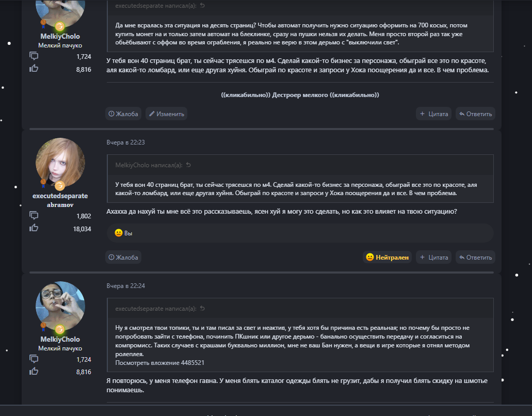Screen dimensions: 532x416
Task: Open executedseparate's avatar picture
Action: pyautogui.click(x=60, y=162)
